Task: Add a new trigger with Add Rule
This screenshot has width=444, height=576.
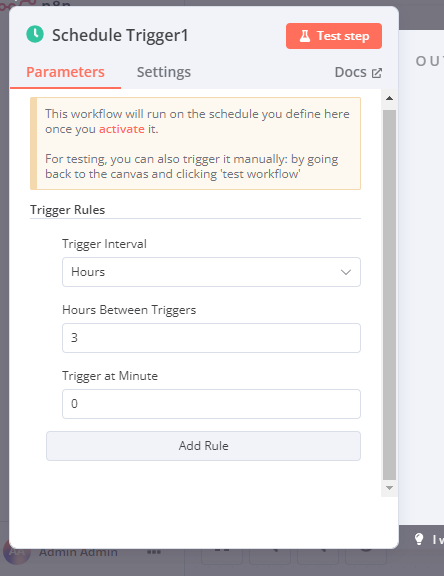Action: pyautogui.click(x=203, y=446)
